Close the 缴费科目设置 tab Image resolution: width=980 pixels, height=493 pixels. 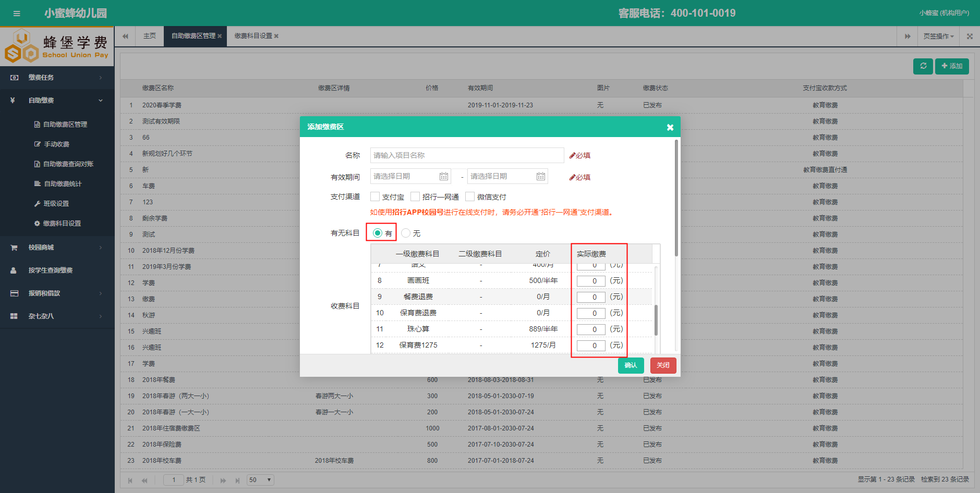pos(276,36)
